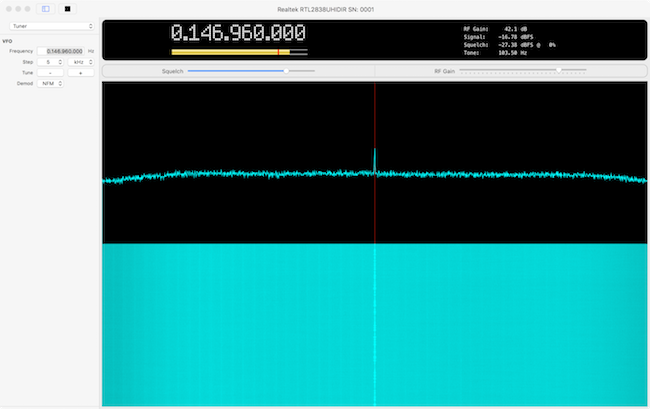This screenshot has width=650, height=409.
Task: Click the 'RF Gain: 42.1 dB' readout
Action: (x=495, y=29)
